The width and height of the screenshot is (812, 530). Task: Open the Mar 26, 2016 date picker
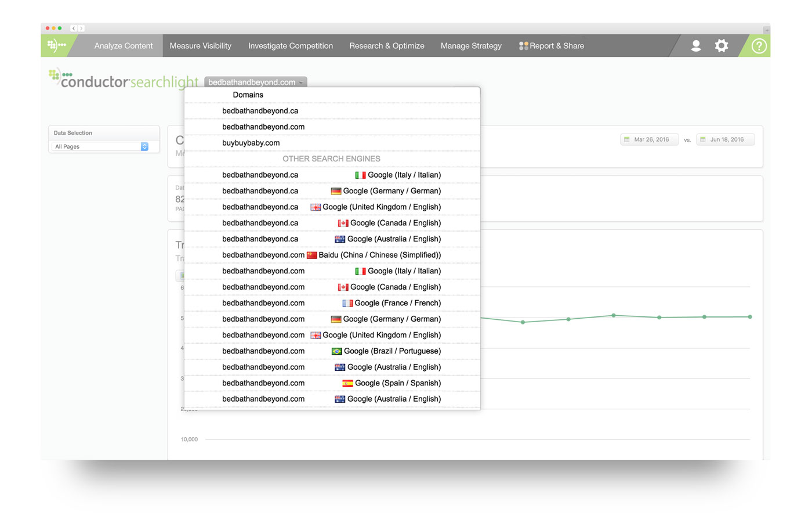point(650,139)
